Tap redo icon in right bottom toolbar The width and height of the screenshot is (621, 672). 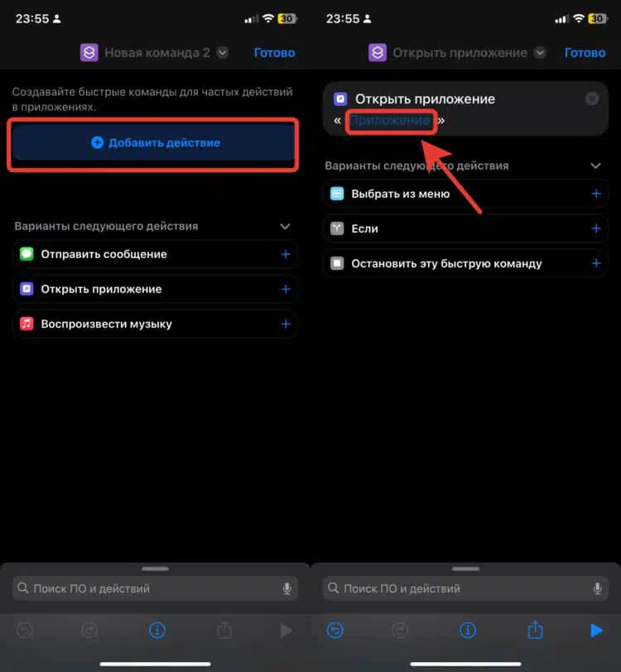click(400, 631)
